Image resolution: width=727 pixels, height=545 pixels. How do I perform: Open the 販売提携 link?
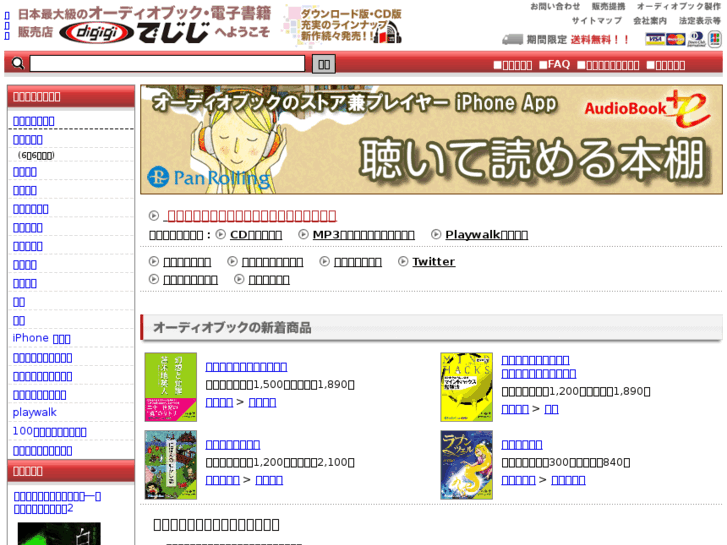[x=608, y=6]
